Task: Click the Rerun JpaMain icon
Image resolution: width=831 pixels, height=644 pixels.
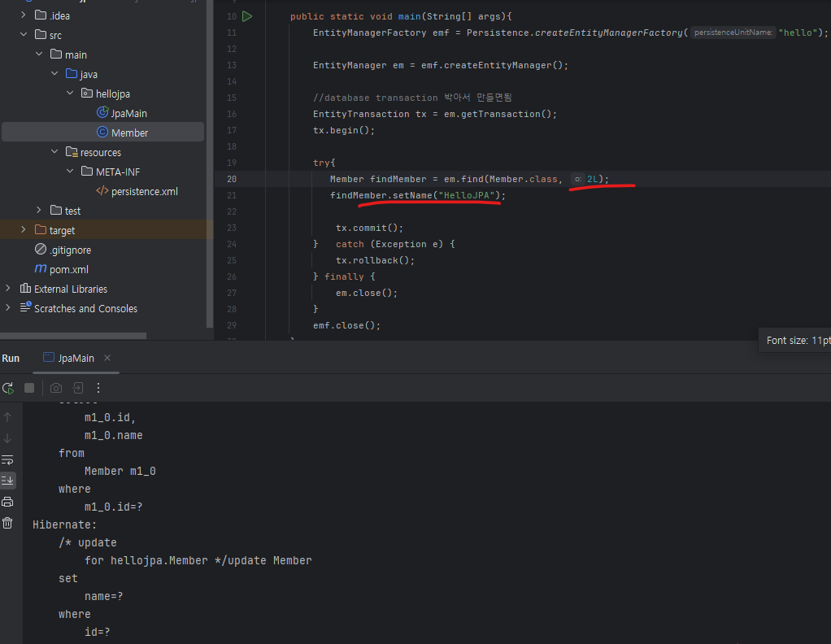Action: coord(8,389)
